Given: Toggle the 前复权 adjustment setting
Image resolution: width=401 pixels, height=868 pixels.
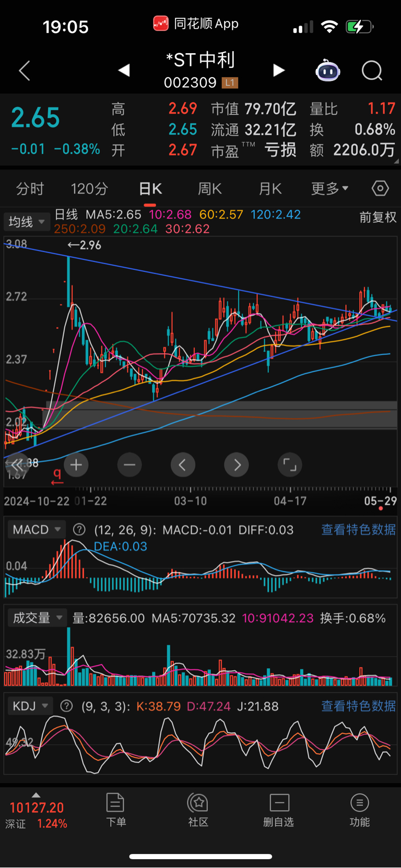Looking at the screenshot, I should [x=378, y=217].
